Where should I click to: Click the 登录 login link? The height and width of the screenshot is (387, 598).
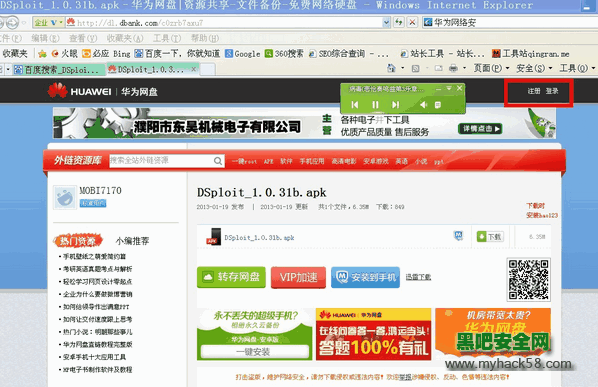551,91
